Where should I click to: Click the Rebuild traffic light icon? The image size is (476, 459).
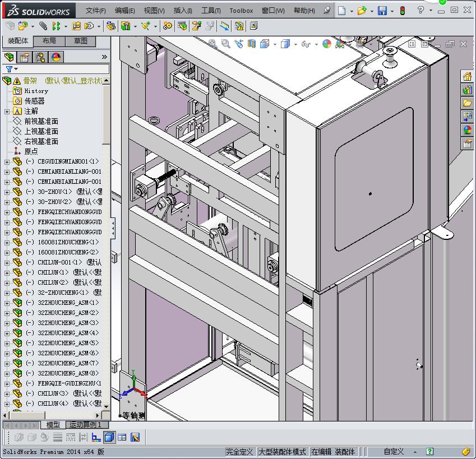point(403,11)
